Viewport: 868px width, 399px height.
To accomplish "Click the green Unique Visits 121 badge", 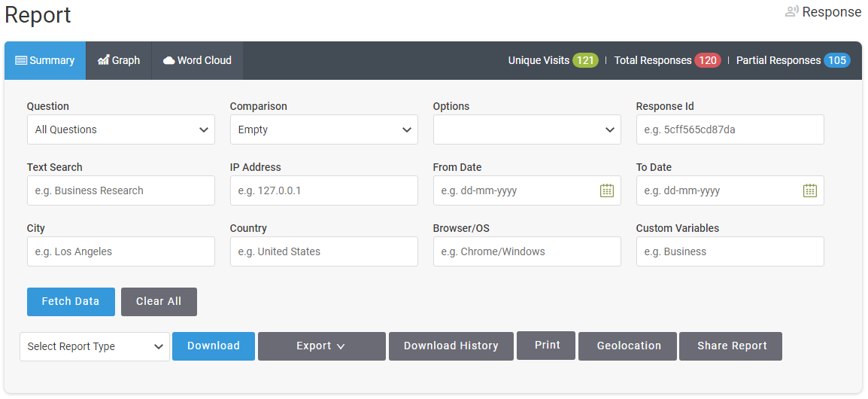I will click(585, 60).
